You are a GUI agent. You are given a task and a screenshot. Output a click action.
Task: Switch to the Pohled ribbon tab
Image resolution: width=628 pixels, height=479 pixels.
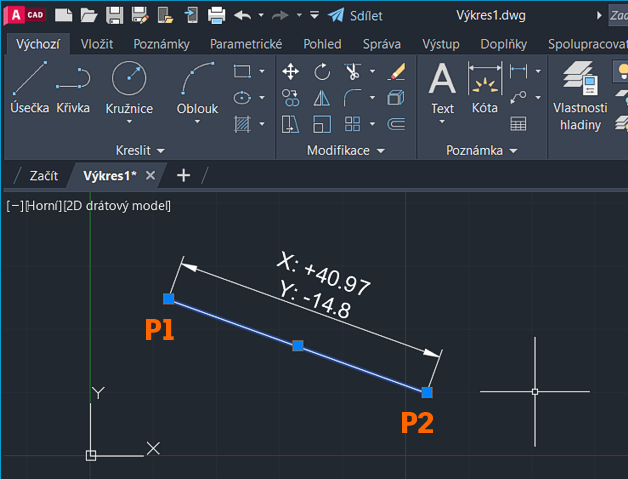pos(322,44)
